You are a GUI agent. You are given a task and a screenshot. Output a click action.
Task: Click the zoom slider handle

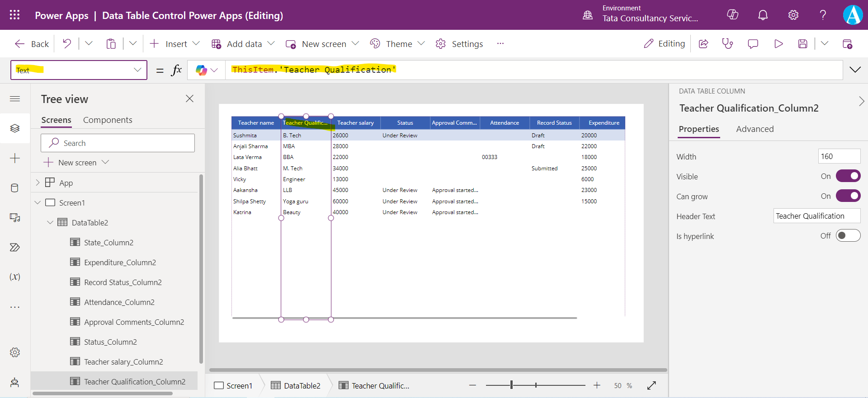[x=511, y=385]
